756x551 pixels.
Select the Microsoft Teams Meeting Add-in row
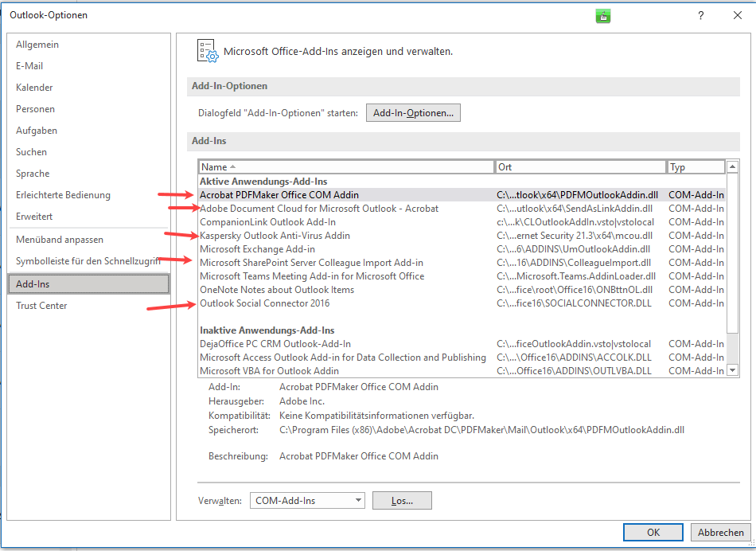pos(462,276)
